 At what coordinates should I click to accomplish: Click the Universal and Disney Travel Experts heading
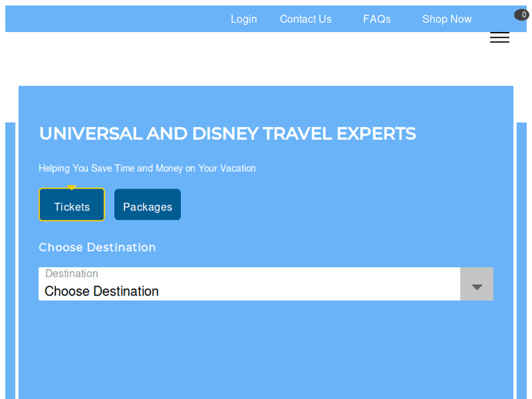pyautogui.click(x=227, y=134)
